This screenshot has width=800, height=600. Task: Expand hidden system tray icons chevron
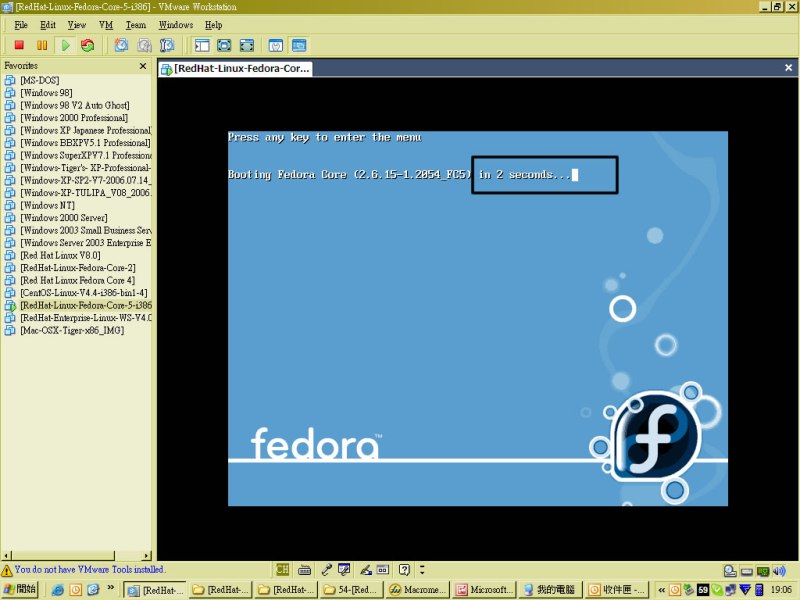click(x=661, y=590)
